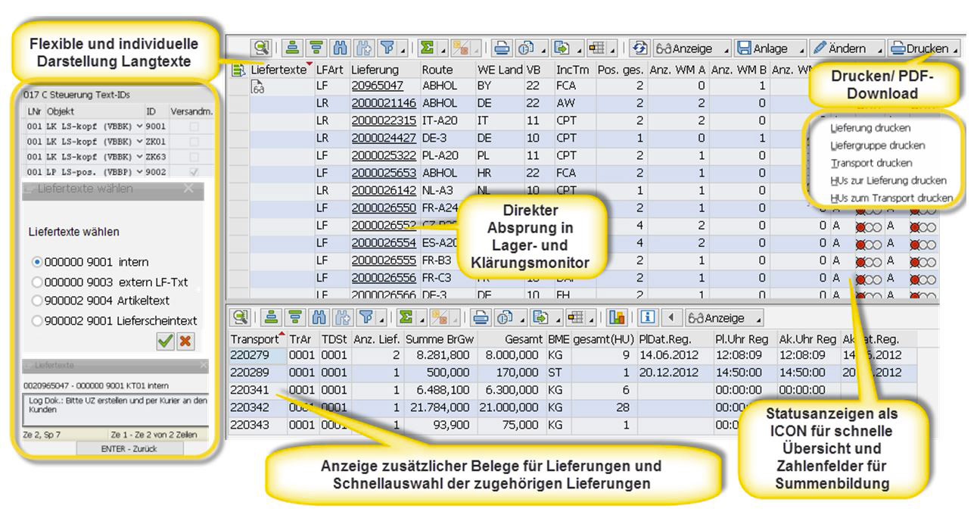The image size is (980, 521).
Task: Select 'Transport drucken' menu entry
Action: [870, 163]
